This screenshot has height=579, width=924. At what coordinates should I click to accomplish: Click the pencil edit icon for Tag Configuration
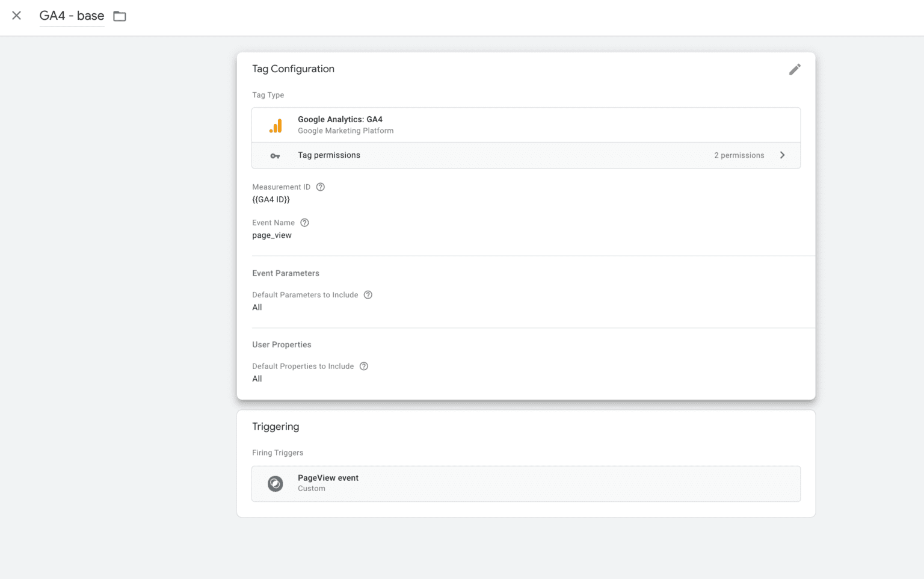(x=795, y=70)
